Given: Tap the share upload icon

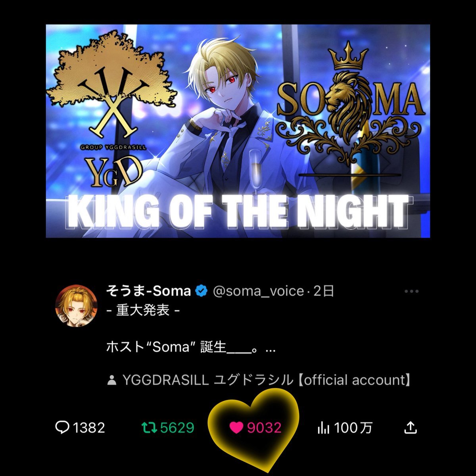Looking at the screenshot, I should [x=411, y=427].
